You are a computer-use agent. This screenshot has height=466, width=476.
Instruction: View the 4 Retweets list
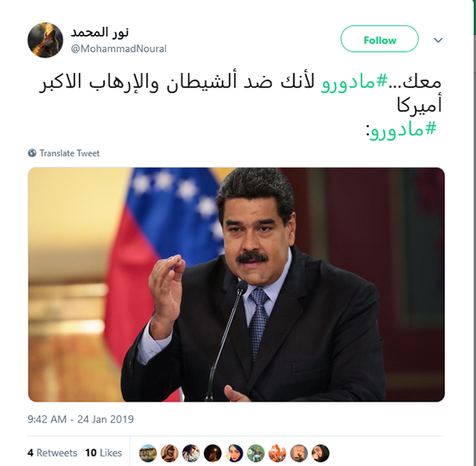coord(52,453)
